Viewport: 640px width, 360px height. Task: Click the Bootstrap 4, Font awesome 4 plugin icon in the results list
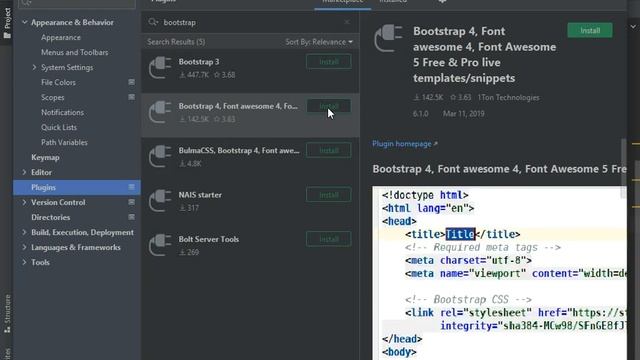click(160, 112)
